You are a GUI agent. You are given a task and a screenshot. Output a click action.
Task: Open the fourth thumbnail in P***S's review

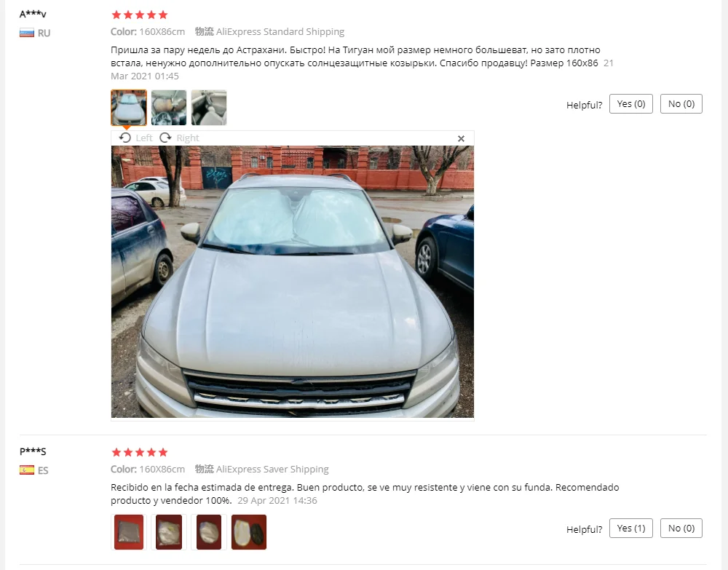[x=249, y=532]
